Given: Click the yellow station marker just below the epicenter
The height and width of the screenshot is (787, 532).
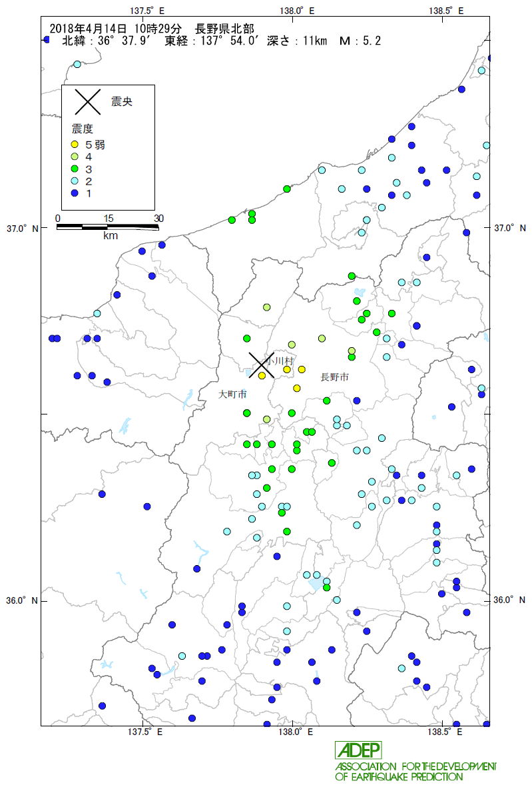Looking at the screenshot, I should [x=262, y=376].
